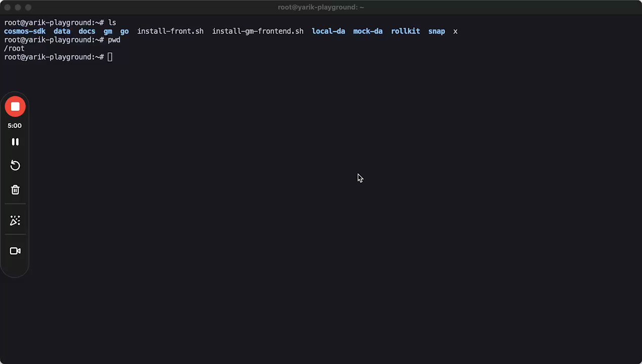Click the gm directory name
The width and height of the screenshot is (642, 364).
tap(108, 31)
